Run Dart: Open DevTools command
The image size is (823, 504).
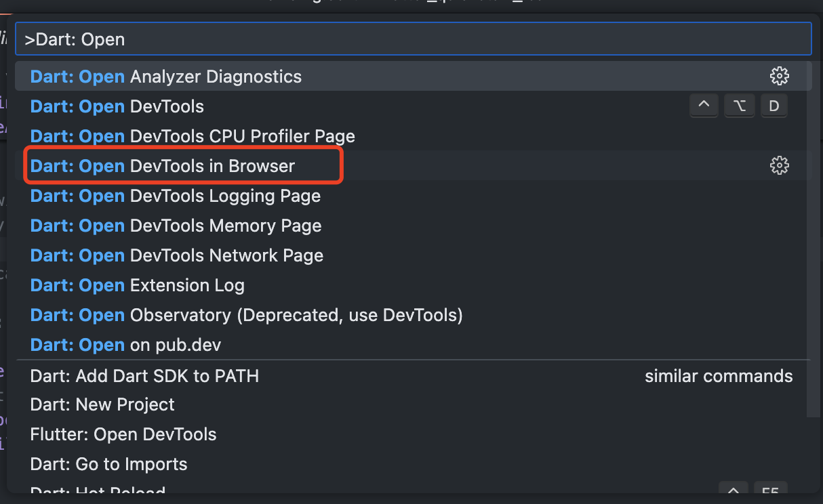point(413,106)
